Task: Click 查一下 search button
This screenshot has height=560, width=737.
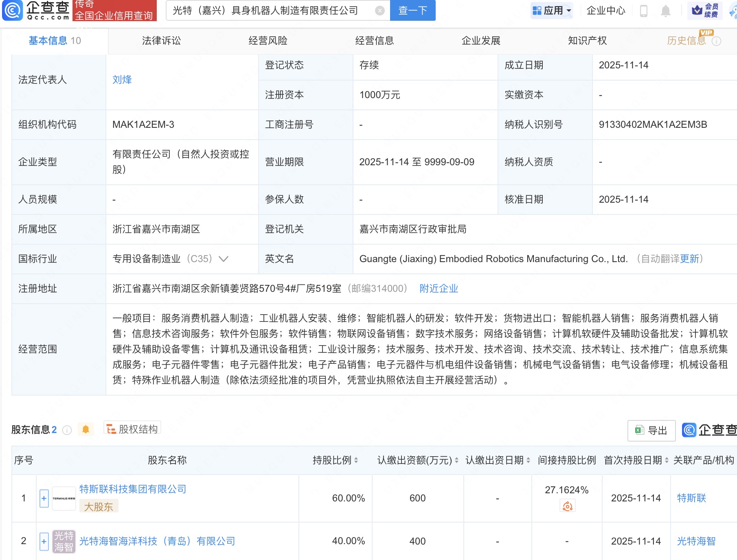Action: tap(412, 11)
